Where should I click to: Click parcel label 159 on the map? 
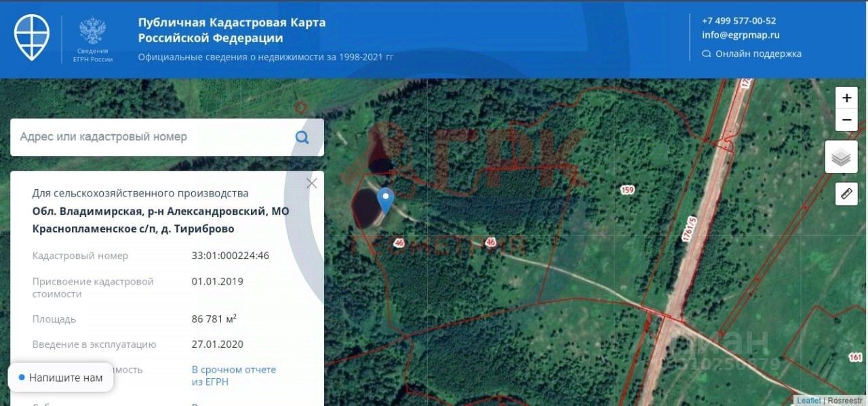coord(627,190)
